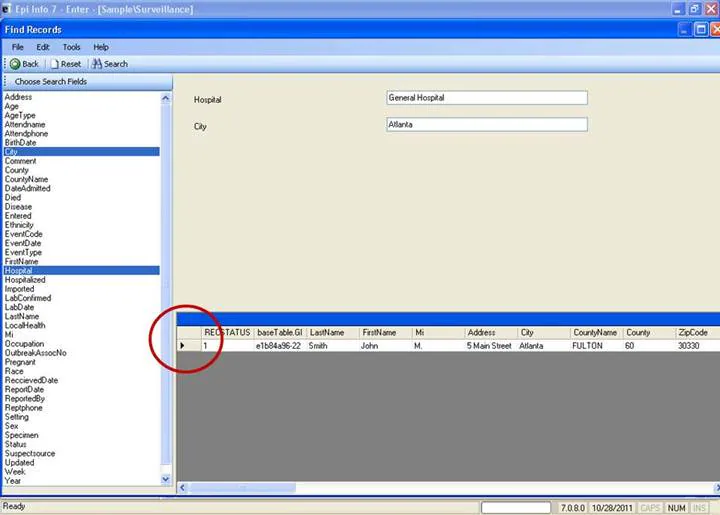Click the Smith cell in results row

pyautogui.click(x=319, y=346)
